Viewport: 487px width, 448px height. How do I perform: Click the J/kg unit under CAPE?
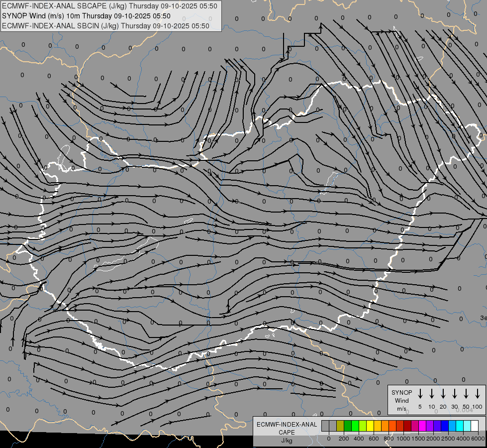[287, 441]
